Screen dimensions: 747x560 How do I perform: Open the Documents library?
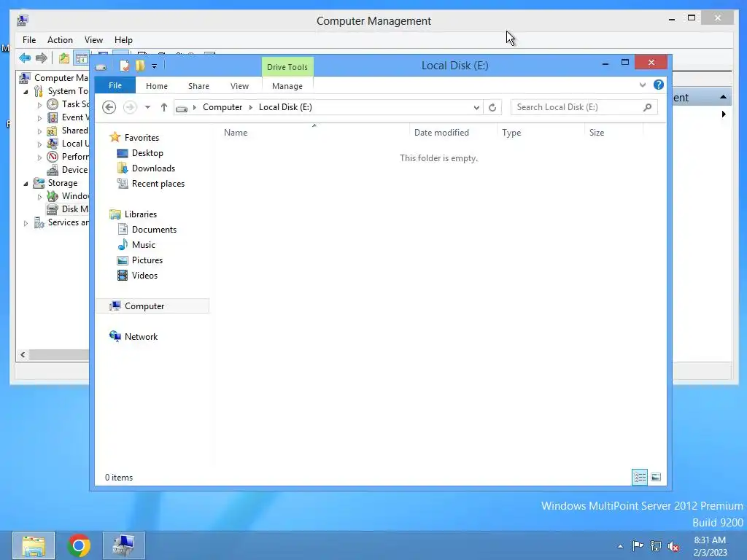pos(154,230)
